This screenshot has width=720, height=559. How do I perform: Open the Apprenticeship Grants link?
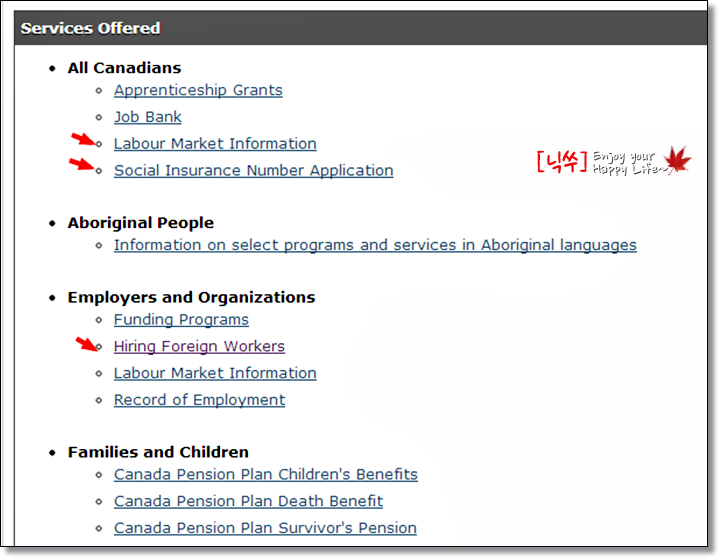[x=198, y=90]
